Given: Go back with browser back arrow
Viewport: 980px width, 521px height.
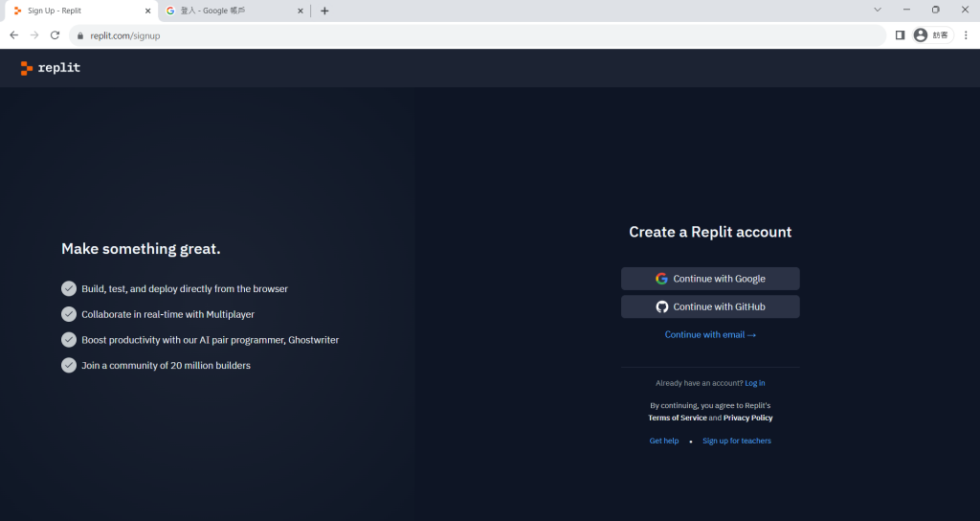Looking at the screenshot, I should point(13,35).
